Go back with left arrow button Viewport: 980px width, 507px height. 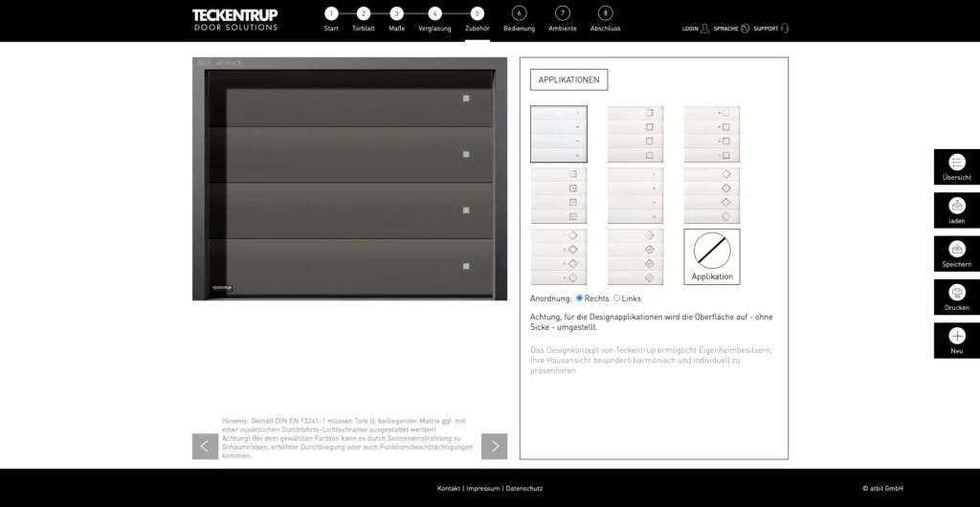pos(205,446)
